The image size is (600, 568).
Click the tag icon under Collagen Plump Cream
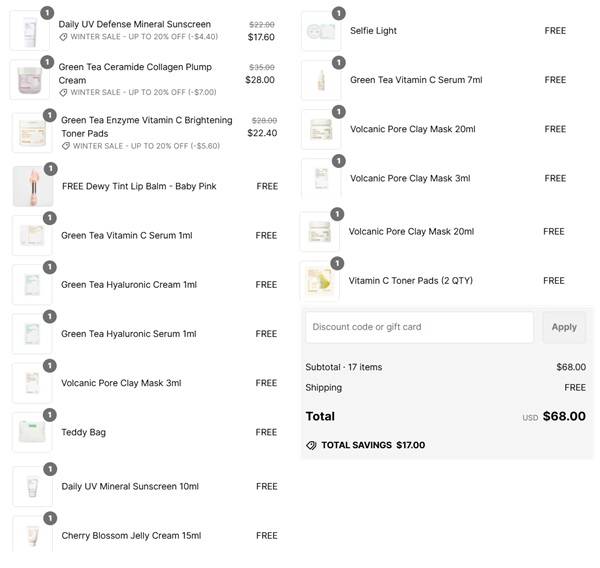[64, 92]
